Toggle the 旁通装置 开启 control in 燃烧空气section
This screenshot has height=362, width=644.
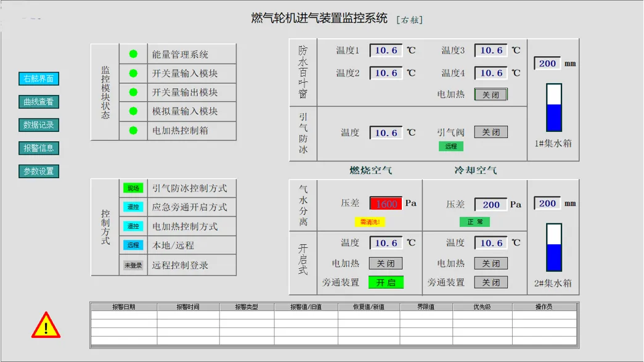pos(386,282)
